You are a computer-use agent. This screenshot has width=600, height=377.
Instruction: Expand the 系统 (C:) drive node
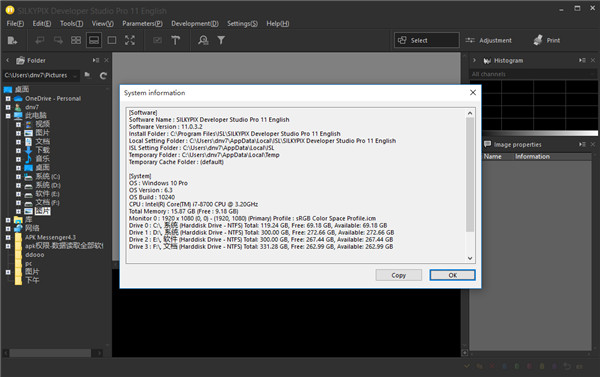18,176
